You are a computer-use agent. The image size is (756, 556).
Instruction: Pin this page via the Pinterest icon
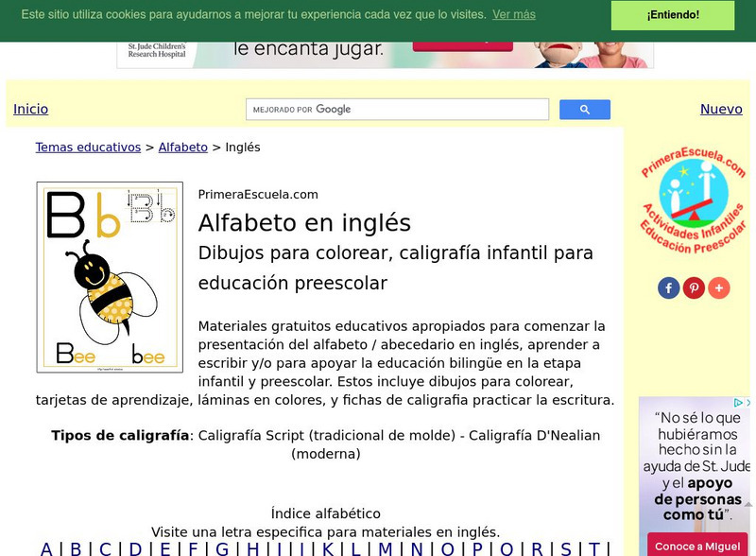click(x=693, y=287)
